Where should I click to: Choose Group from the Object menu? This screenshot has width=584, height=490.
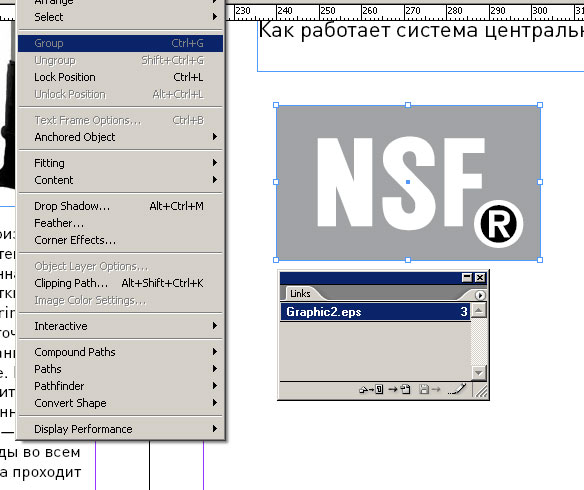(x=120, y=43)
